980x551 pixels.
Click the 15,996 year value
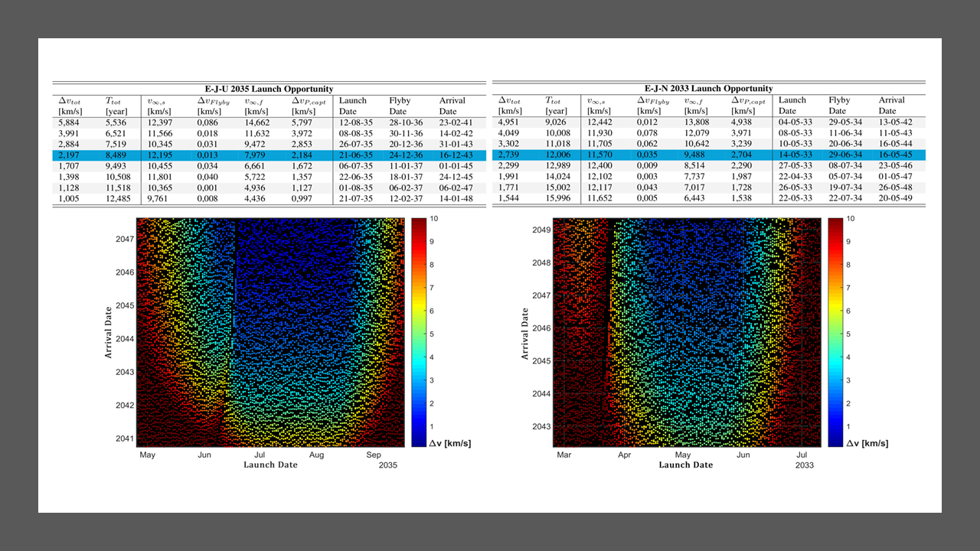[x=559, y=198]
